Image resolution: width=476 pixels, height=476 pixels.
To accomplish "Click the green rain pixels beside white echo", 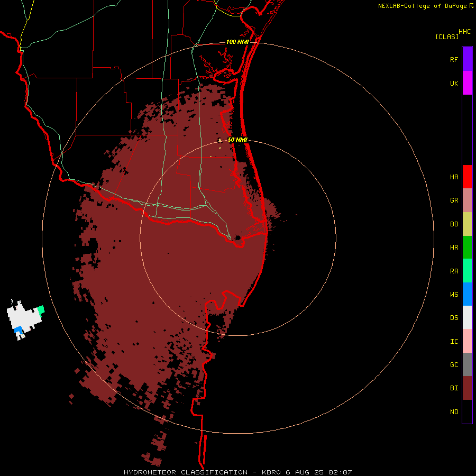I will pyautogui.click(x=41, y=310).
